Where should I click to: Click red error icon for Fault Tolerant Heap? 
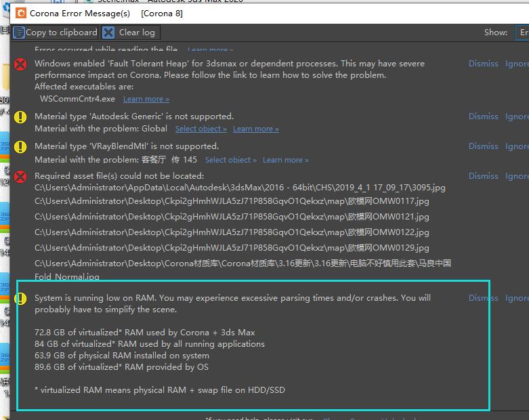tap(21, 64)
